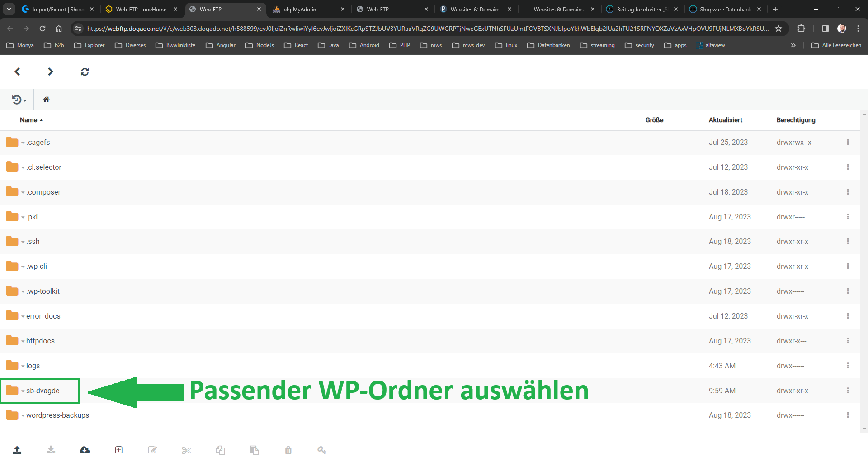This screenshot has width=868, height=467.
Task: Click the trash delete icon
Action: [288, 450]
